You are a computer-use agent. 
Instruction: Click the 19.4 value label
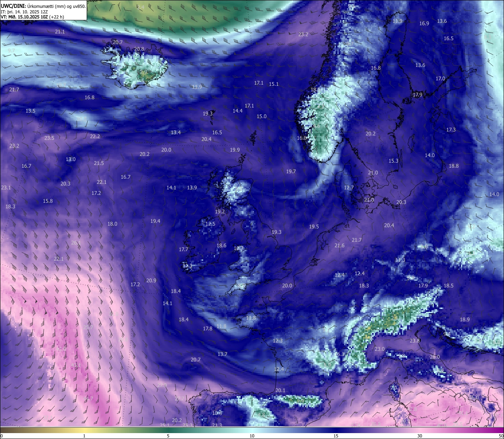[x=155, y=221]
